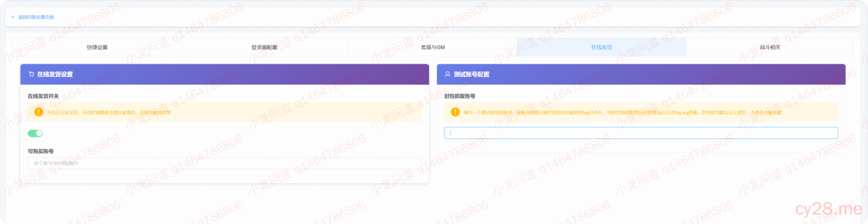
Task: Click the user icon in 测试账号配置 header
Action: pyautogui.click(x=447, y=74)
